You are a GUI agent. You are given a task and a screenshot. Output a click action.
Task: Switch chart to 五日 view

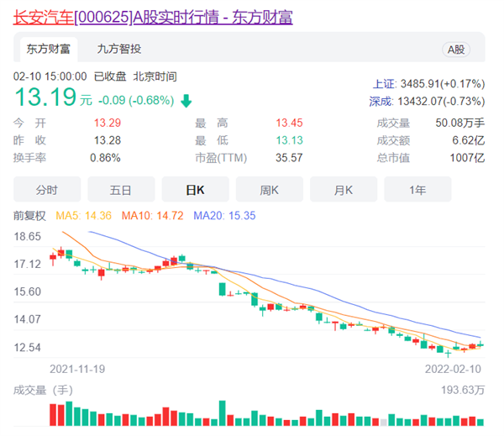tap(121, 190)
